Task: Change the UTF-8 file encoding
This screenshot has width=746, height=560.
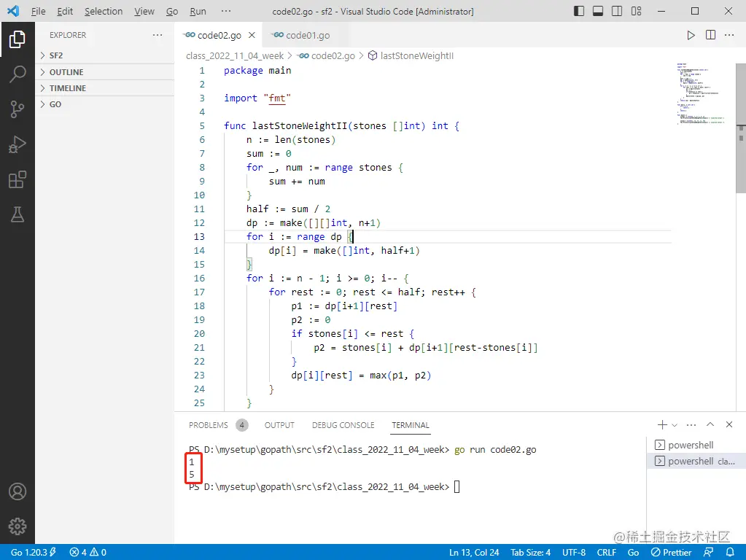Action: (574, 553)
